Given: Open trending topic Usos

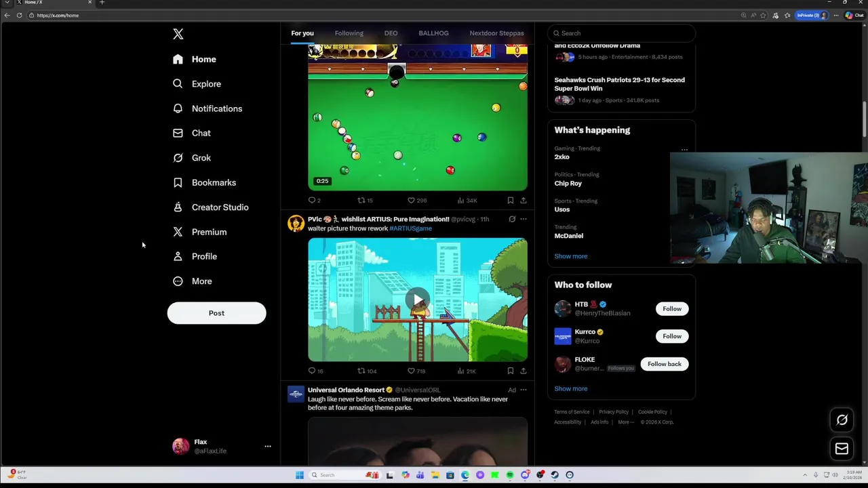Looking at the screenshot, I should [561, 209].
